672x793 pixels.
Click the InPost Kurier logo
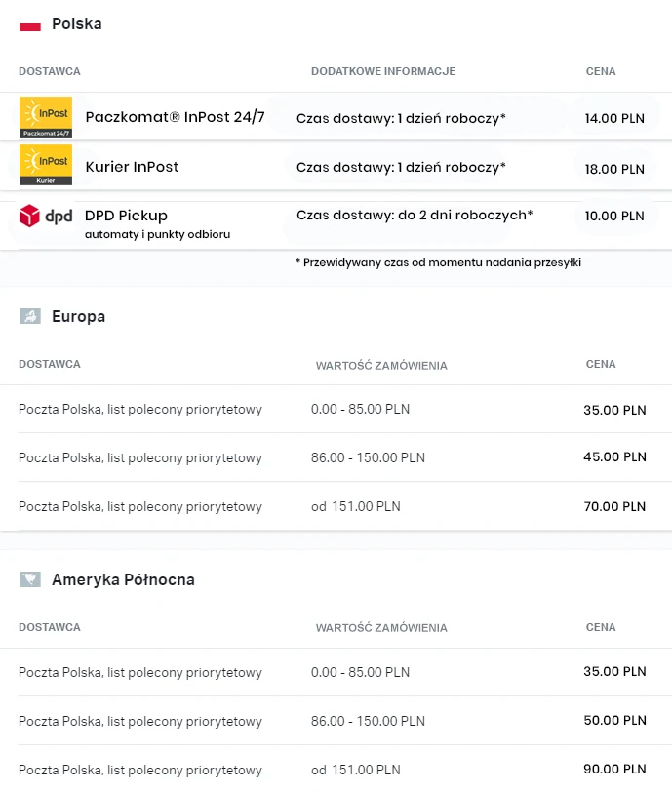46,166
